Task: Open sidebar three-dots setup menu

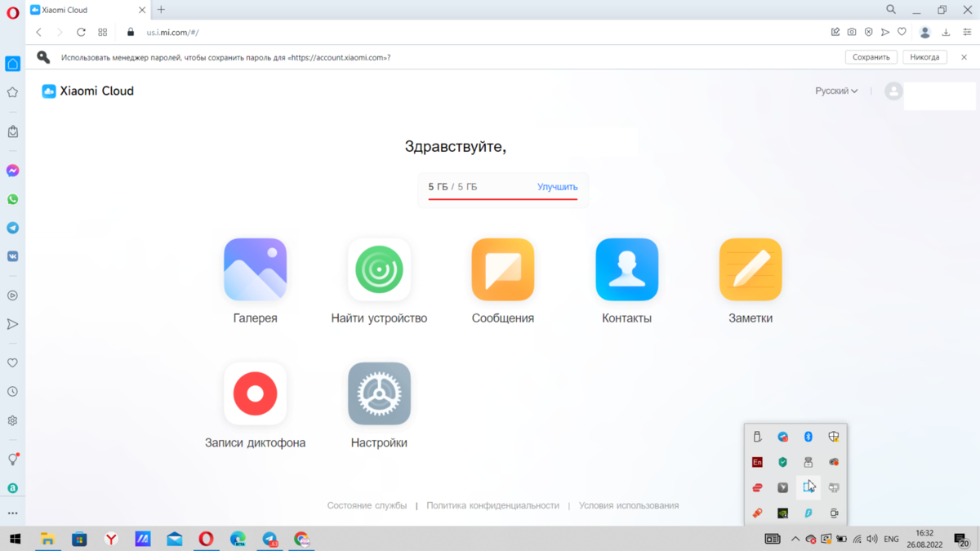Action: 12,513
